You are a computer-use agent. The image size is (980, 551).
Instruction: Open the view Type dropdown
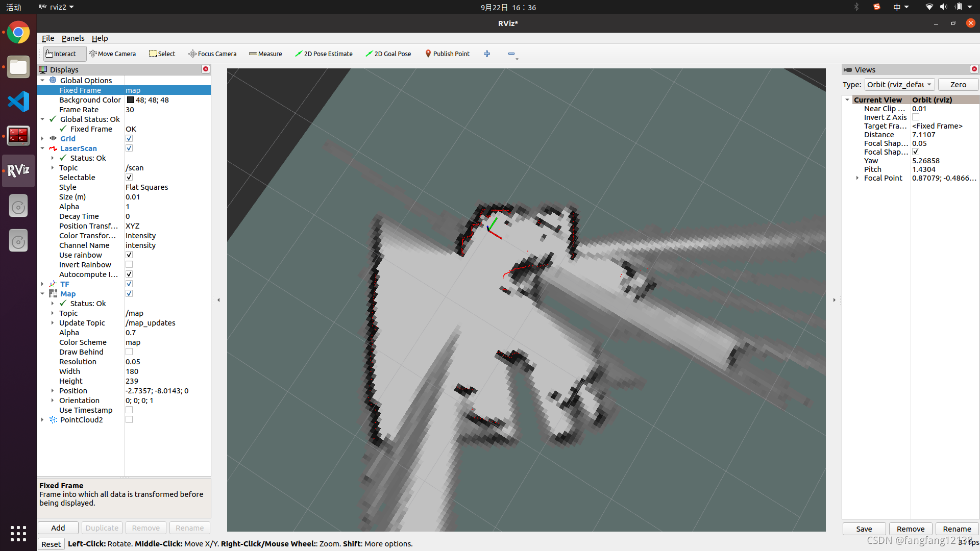point(899,85)
